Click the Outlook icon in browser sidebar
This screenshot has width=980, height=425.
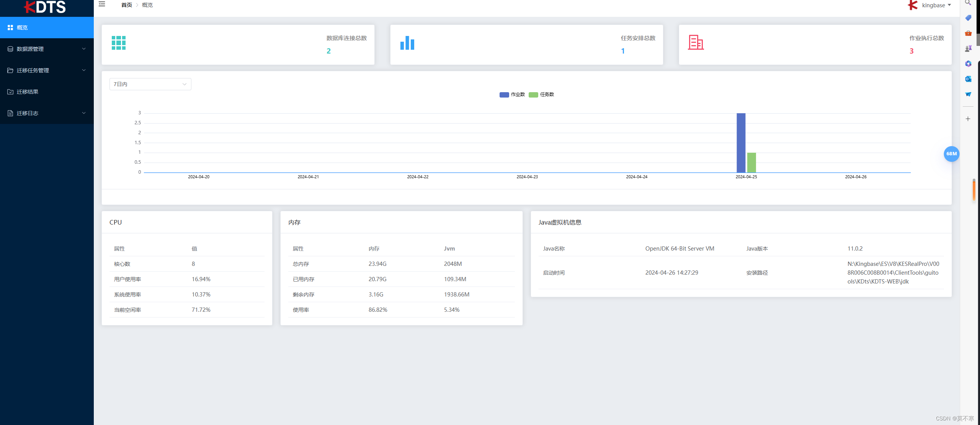pos(968,79)
